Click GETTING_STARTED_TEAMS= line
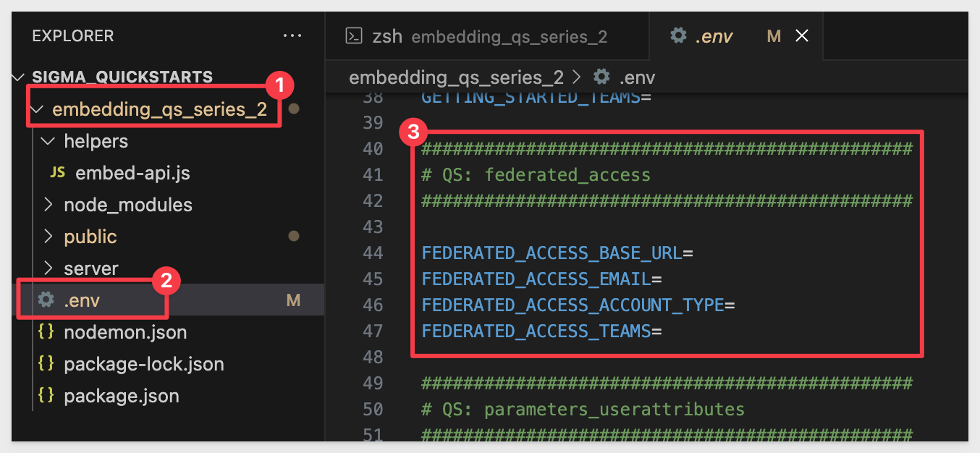The width and height of the screenshot is (980, 453). [x=536, y=97]
